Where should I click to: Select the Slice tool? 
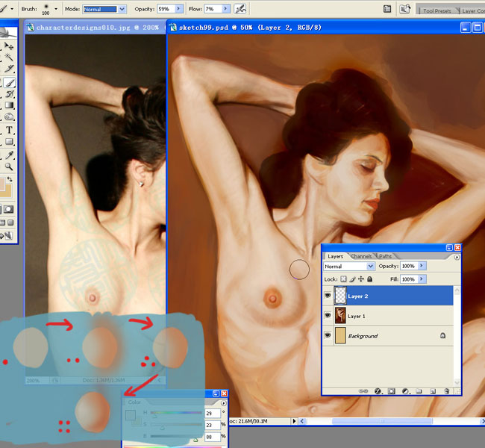9,68
